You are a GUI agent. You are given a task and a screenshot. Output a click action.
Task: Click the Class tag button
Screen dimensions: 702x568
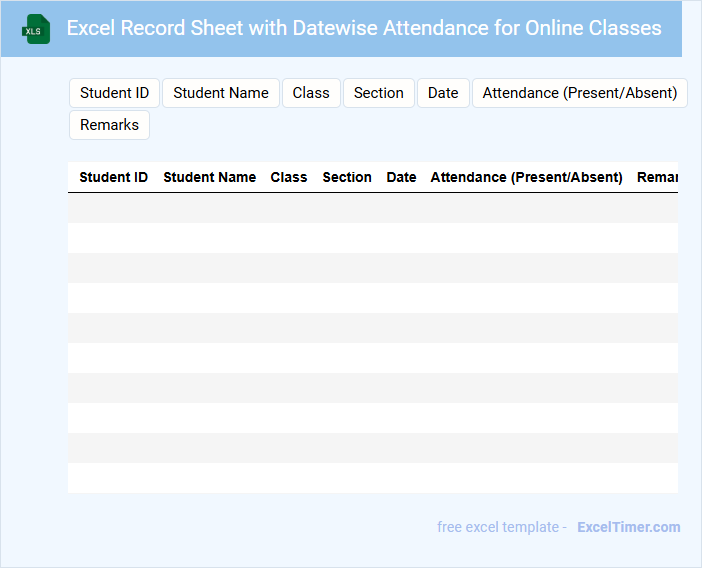[x=311, y=93]
